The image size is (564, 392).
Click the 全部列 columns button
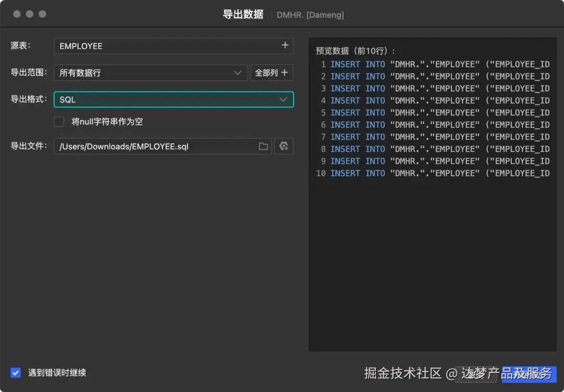[x=272, y=73]
